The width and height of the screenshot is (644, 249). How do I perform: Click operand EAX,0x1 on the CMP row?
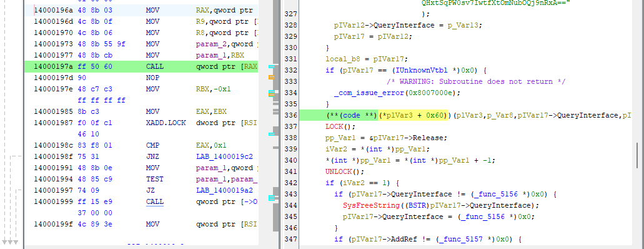point(212,145)
